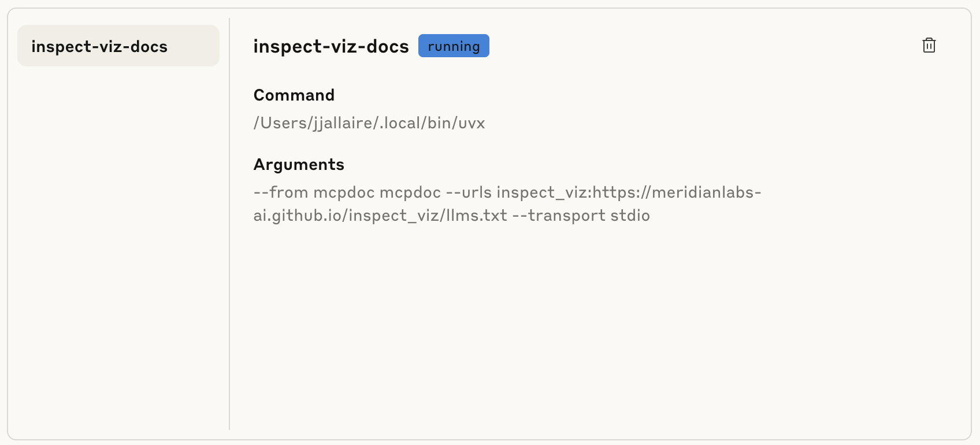Click the Arguments section label
Screen dimensions: 980x445
click(x=299, y=165)
